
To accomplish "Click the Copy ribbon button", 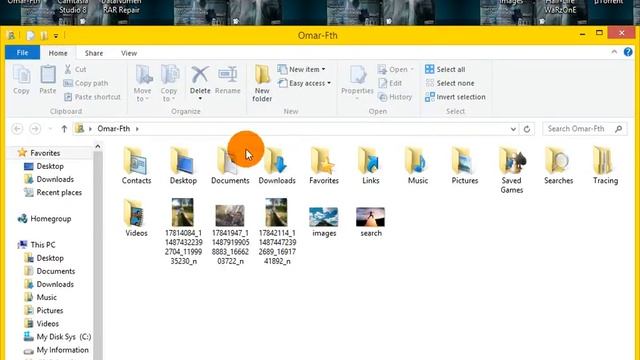I will (x=21, y=80).
